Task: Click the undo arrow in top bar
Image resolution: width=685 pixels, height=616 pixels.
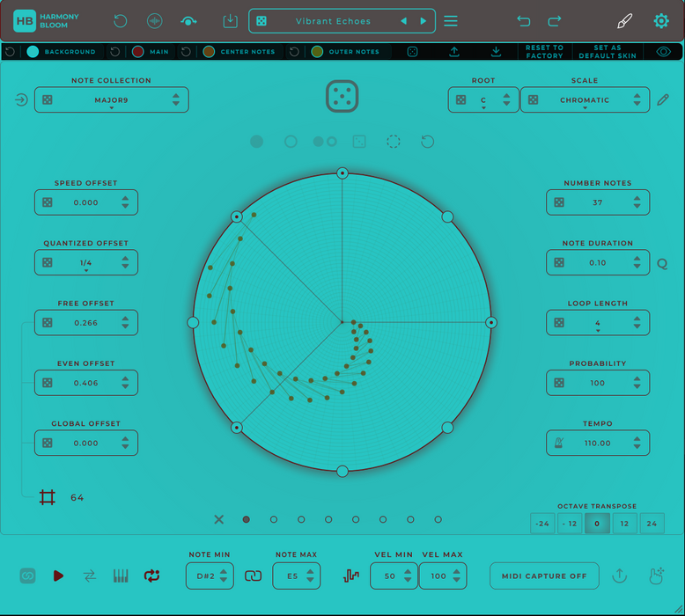Action: 524,21
